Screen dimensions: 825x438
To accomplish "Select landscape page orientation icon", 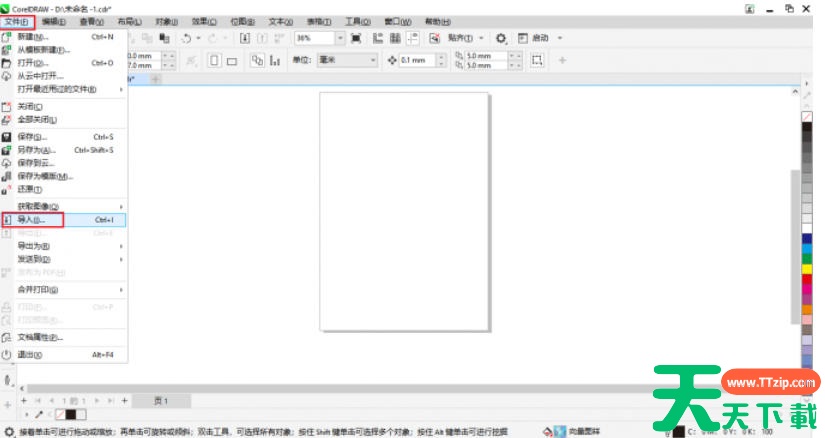I will (231, 60).
